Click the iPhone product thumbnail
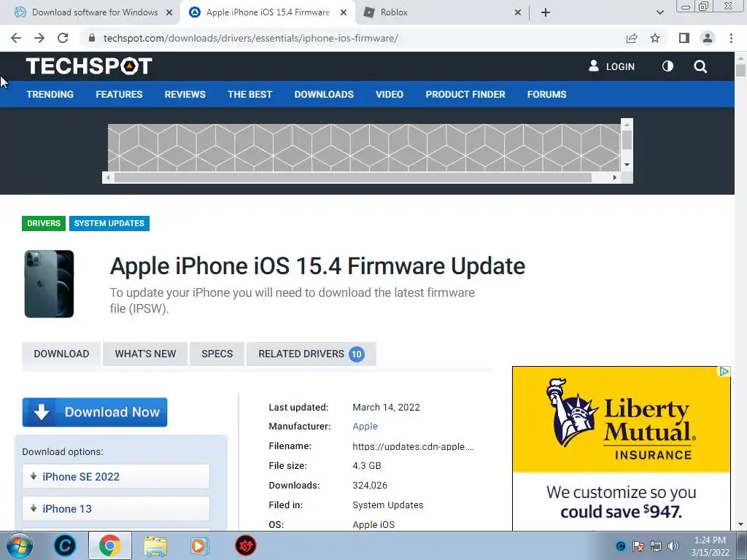The image size is (747, 560). tap(49, 284)
